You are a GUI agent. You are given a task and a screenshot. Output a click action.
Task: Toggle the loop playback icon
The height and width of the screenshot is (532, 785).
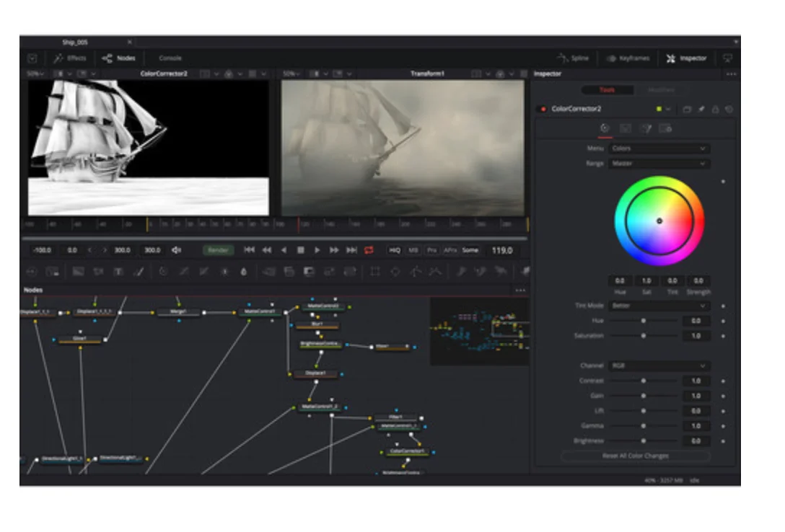pos(369,250)
